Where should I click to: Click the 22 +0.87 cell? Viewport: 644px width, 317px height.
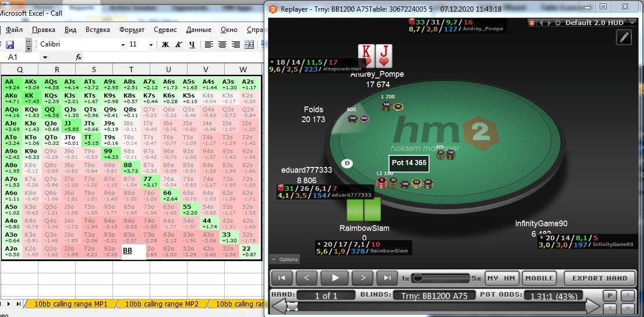tap(249, 251)
